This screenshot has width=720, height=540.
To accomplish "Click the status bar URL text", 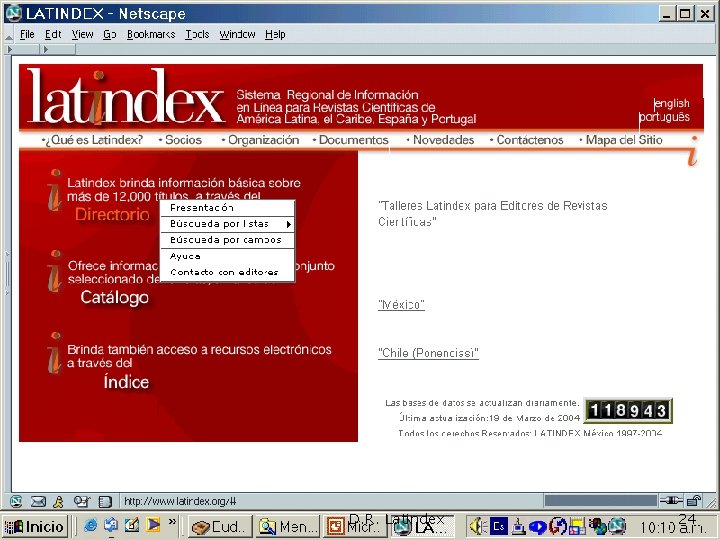I will pos(180,501).
